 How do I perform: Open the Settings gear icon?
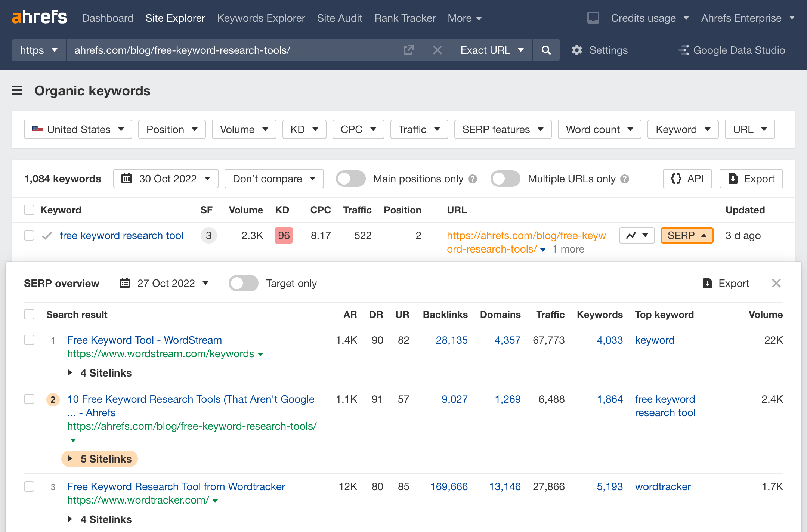(577, 50)
